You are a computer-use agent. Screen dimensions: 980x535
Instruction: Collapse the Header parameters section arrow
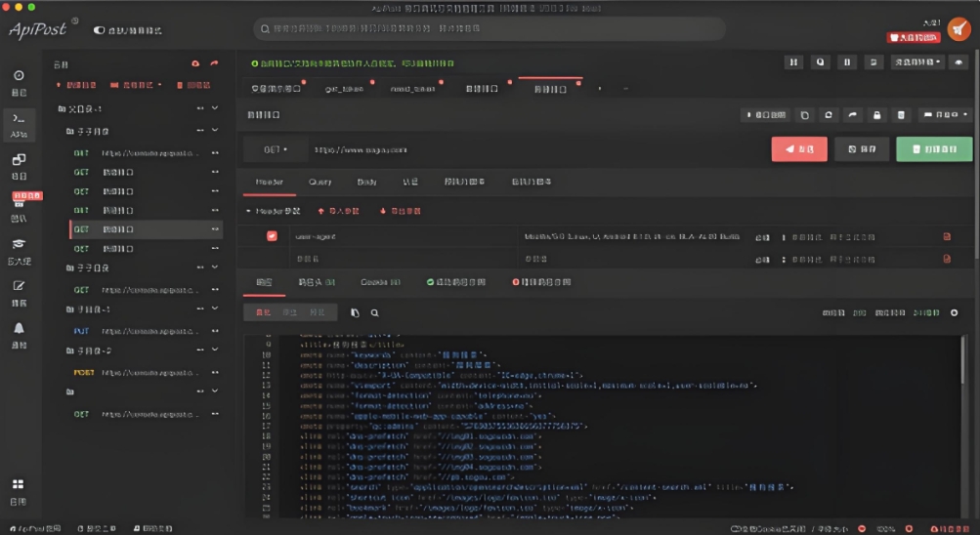click(248, 211)
